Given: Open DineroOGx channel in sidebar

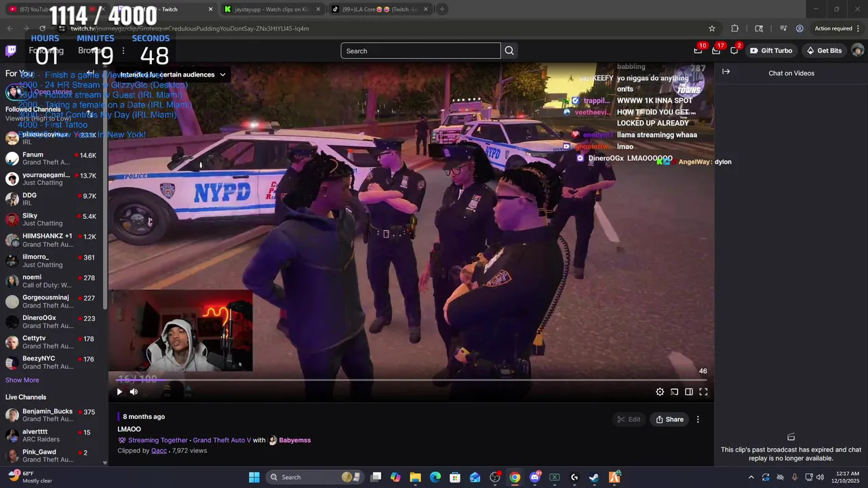Looking at the screenshot, I should point(53,322).
